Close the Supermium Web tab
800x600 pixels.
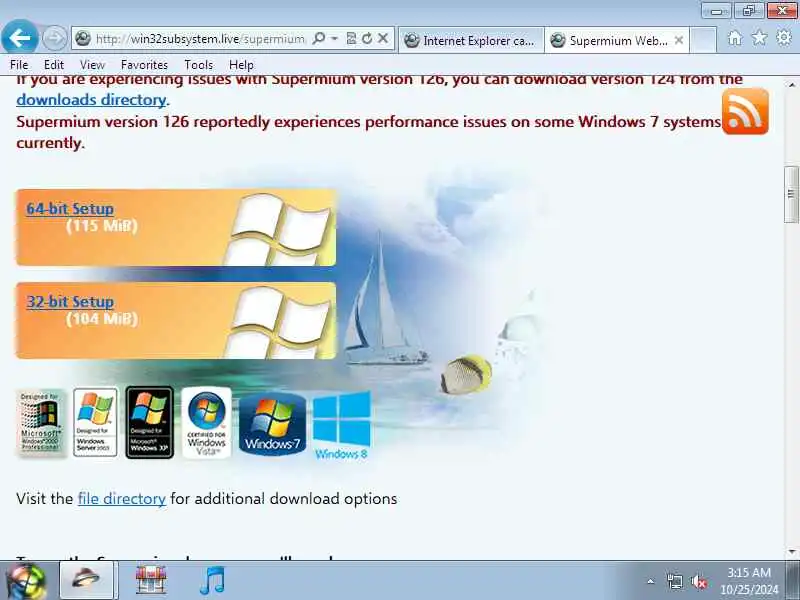pos(679,40)
